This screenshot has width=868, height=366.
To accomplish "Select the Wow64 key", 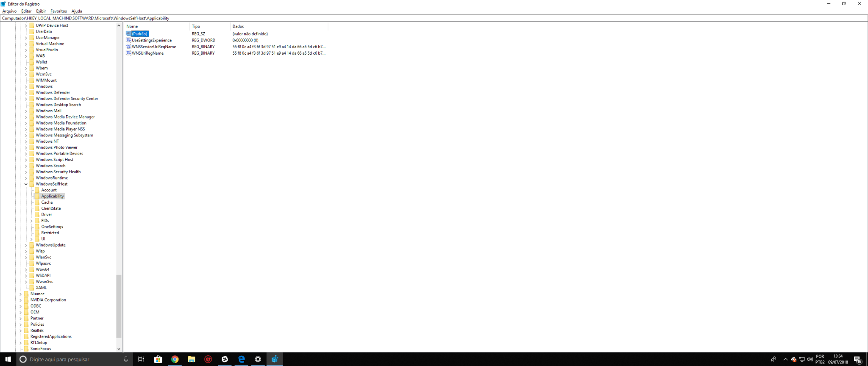I will pyautogui.click(x=42, y=269).
